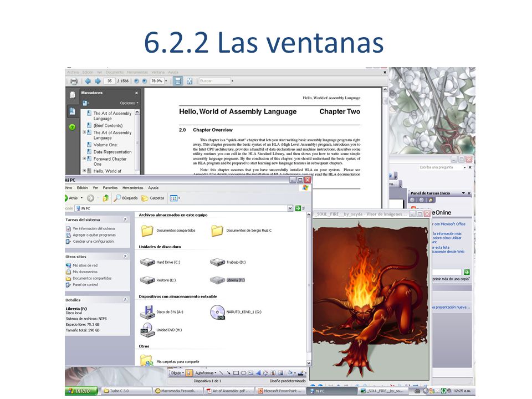Open the Dibujo menu in drawing toolbar
Image resolution: width=532 pixels, height=399 pixels.
pyautogui.click(x=177, y=373)
